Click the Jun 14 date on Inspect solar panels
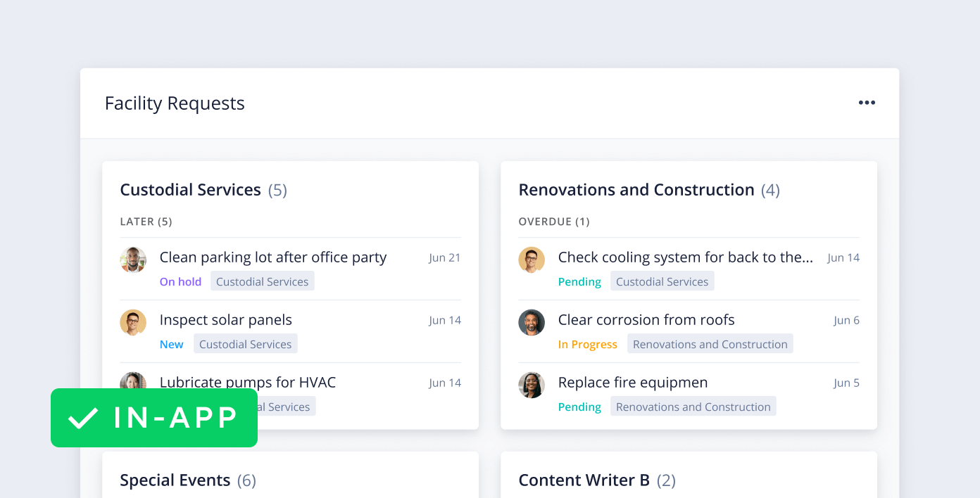 pyautogui.click(x=445, y=320)
